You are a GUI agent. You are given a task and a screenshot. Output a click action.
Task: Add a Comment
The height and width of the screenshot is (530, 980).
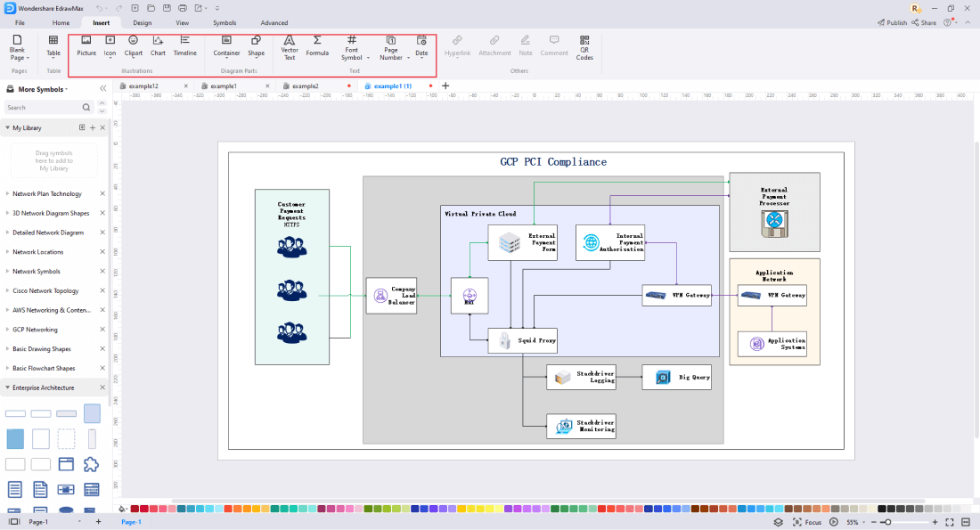(554, 46)
